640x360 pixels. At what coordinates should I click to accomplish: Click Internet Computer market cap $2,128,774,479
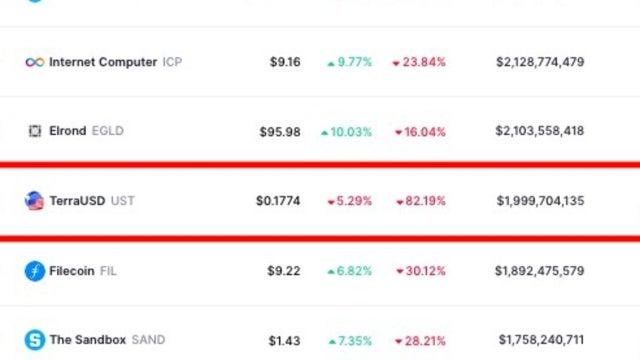[540, 62]
